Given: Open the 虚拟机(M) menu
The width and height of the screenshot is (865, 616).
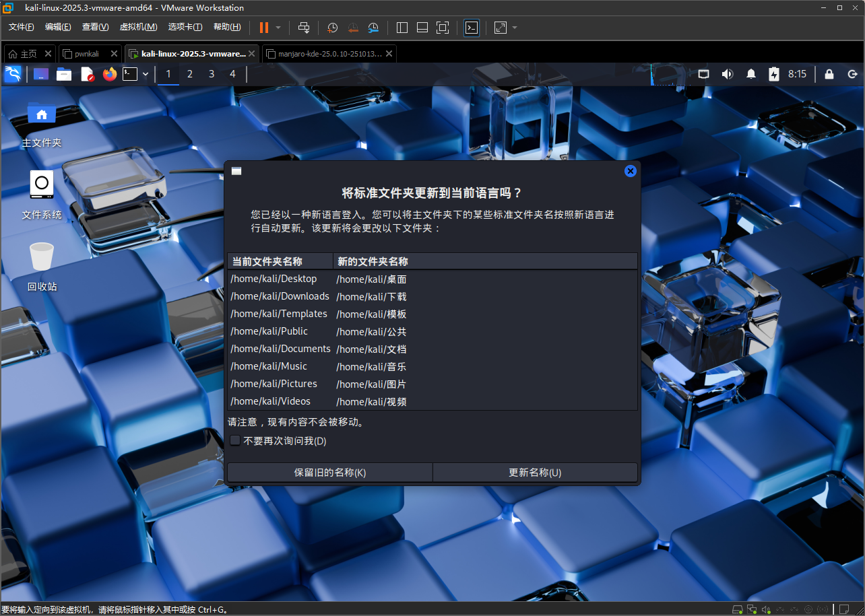Looking at the screenshot, I should (x=138, y=27).
